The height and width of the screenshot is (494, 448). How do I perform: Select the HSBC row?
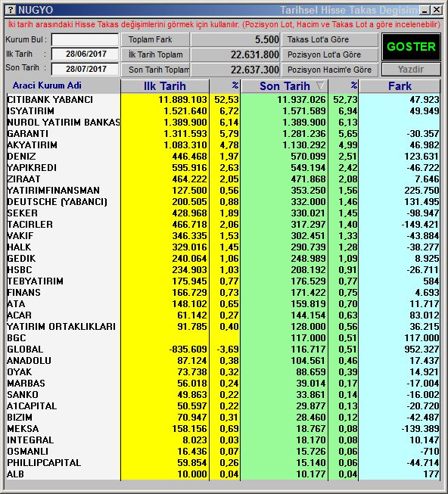click(223, 269)
